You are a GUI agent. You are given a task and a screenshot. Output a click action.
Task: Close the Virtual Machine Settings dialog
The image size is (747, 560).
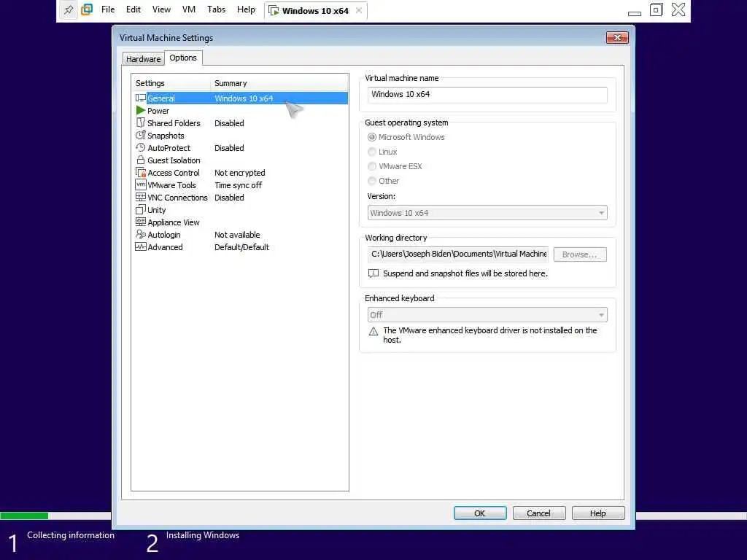pos(617,37)
